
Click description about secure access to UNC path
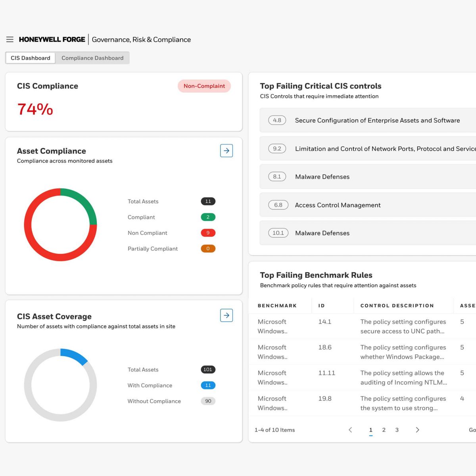coord(403,326)
